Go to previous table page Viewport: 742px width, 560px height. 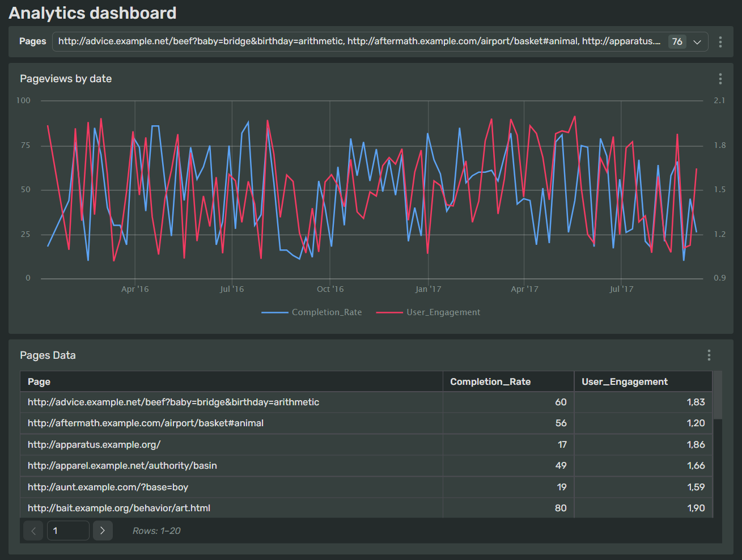tap(33, 531)
